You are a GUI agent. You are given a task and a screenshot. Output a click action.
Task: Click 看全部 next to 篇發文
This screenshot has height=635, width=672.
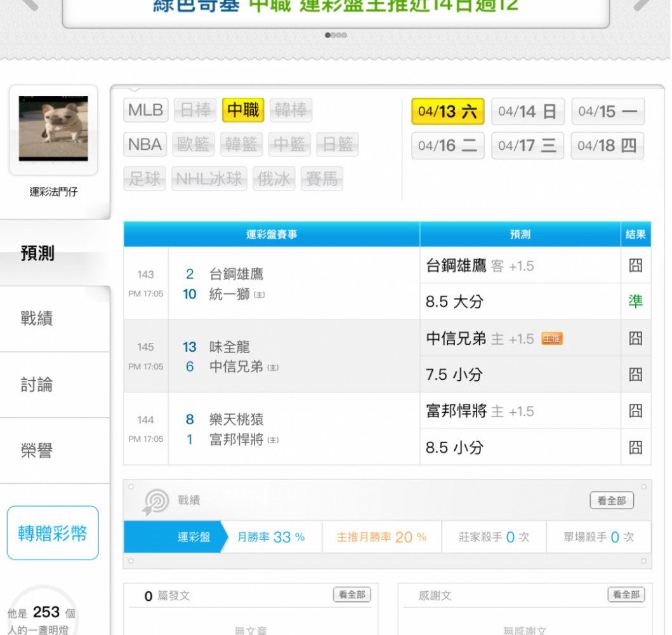click(352, 595)
